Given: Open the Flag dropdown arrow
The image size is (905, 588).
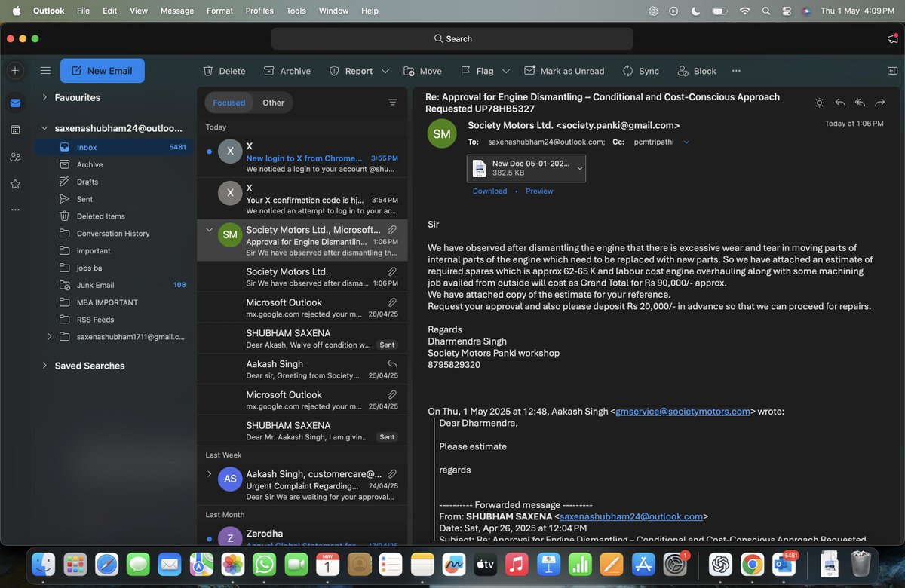Looking at the screenshot, I should coord(506,71).
